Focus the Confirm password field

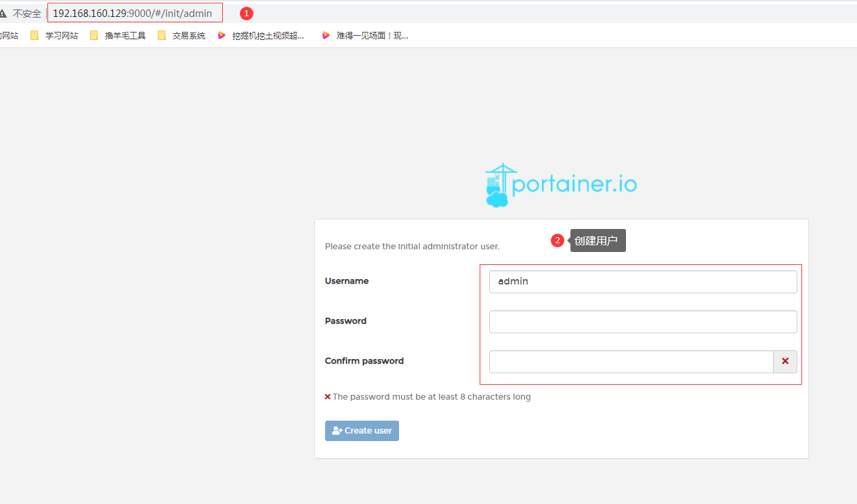click(631, 362)
